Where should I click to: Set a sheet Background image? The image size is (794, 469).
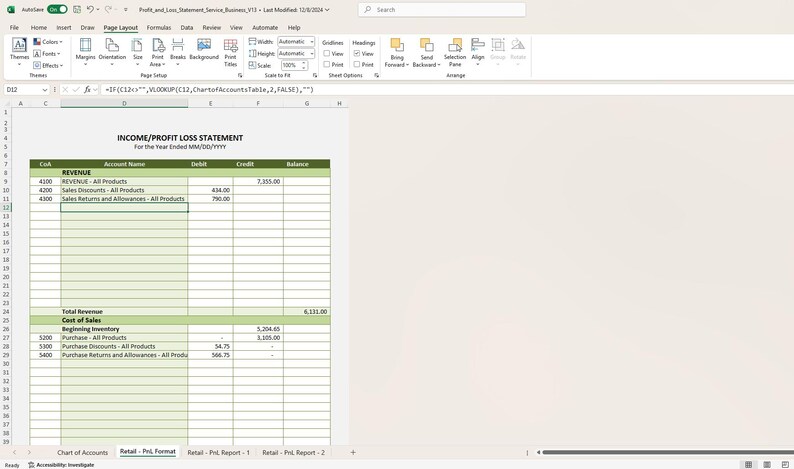click(204, 49)
